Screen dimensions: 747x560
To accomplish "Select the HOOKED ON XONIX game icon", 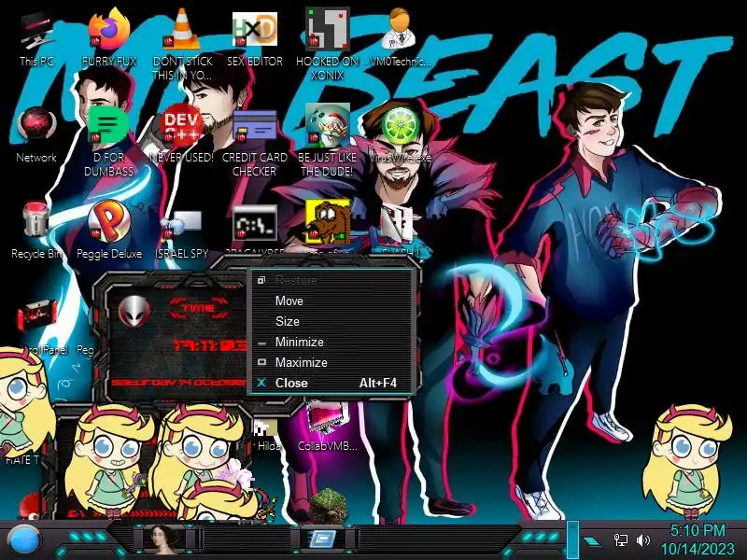I will pyautogui.click(x=328, y=44).
